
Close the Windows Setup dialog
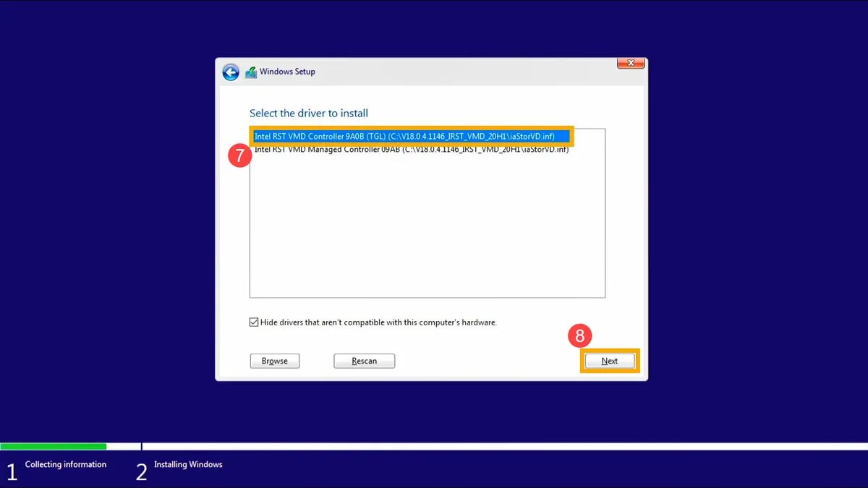point(631,64)
